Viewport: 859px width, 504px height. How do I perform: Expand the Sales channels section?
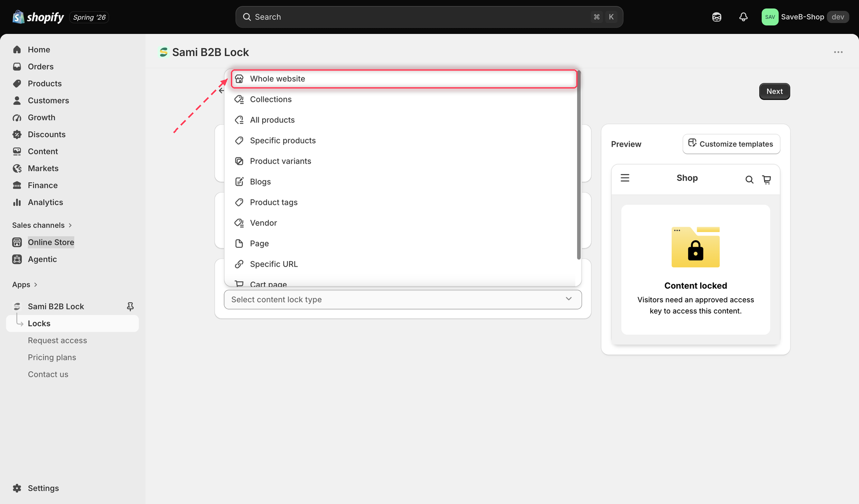[42, 225]
